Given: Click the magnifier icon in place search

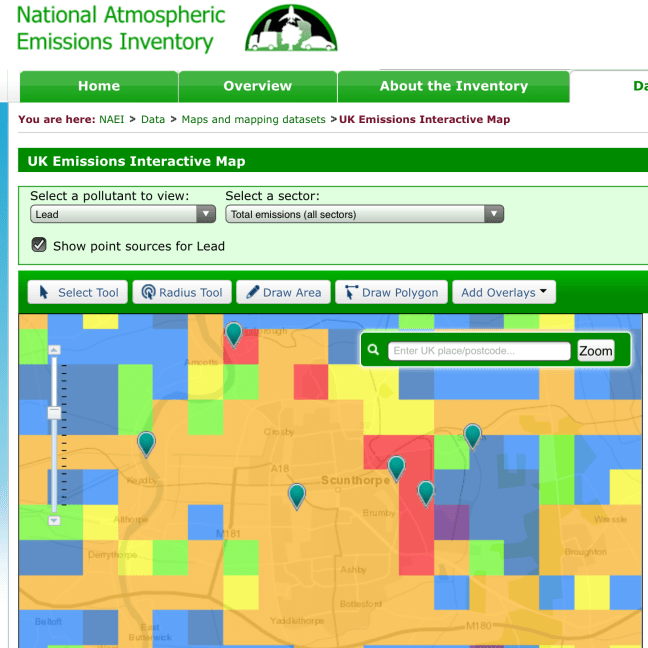Looking at the screenshot, I should (373, 351).
